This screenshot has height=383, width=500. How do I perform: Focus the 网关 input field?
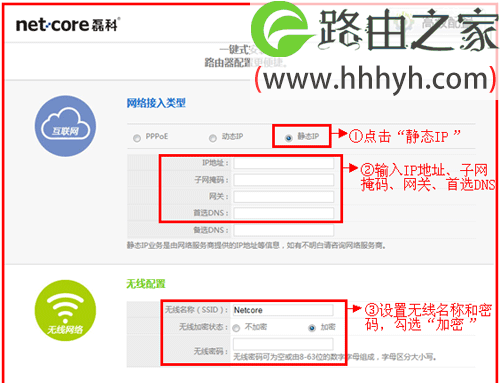tap(284, 197)
